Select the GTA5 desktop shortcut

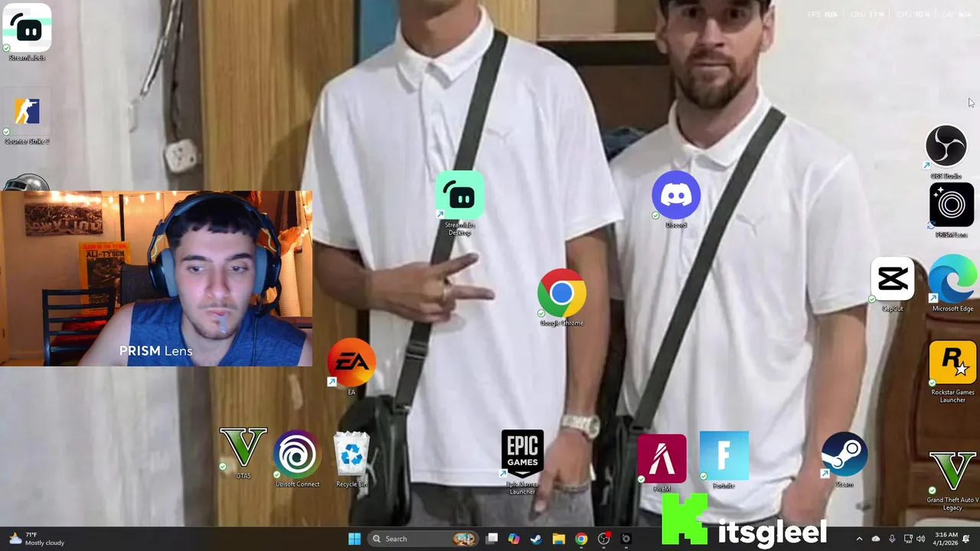point(243,453)
